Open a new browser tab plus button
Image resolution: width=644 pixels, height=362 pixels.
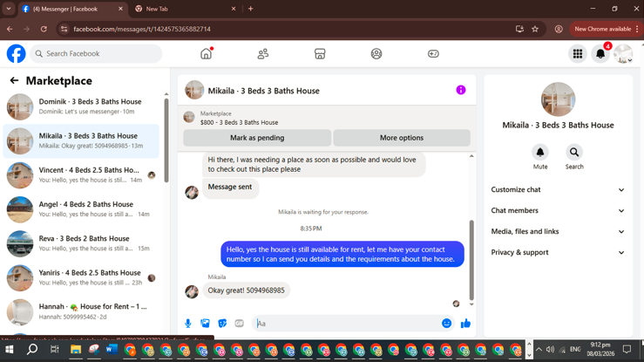pyautogui.click(x=250, y=9)
